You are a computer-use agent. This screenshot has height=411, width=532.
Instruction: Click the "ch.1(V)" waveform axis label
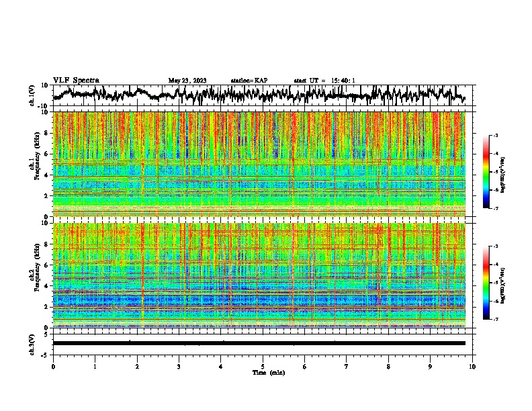32,95
